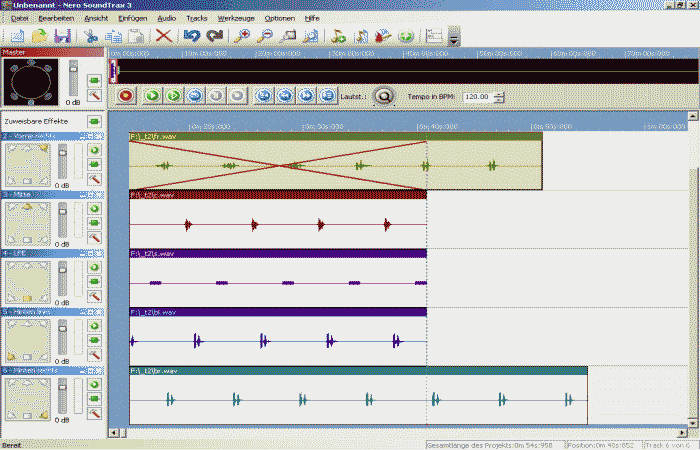700x450 pixels.
Task: Toggle the Master green effects button
Action: 94,78
